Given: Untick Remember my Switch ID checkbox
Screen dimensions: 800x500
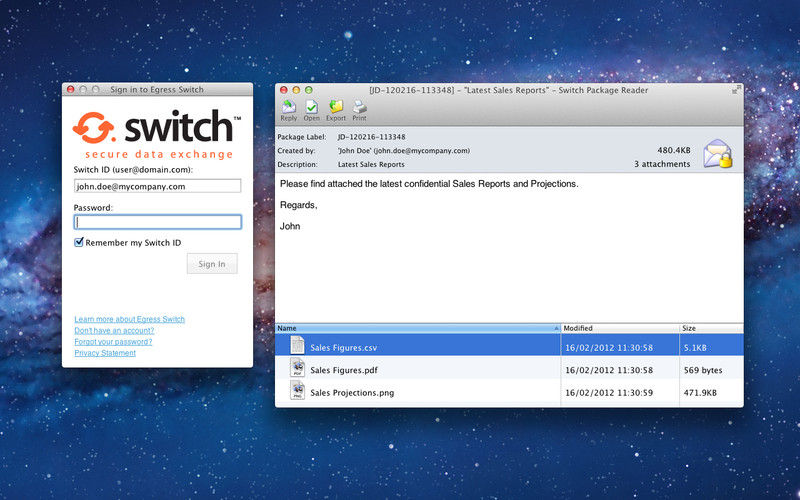Looking at the screenshot, I should click(x=79, y=242).
